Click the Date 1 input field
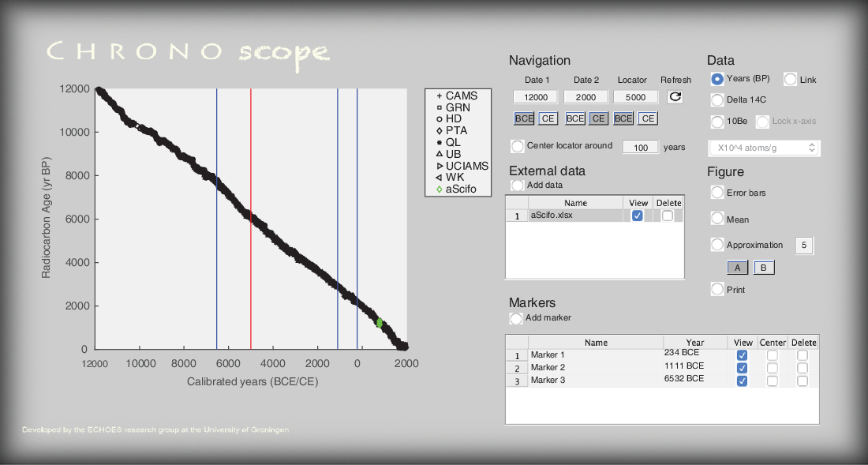 536,97
